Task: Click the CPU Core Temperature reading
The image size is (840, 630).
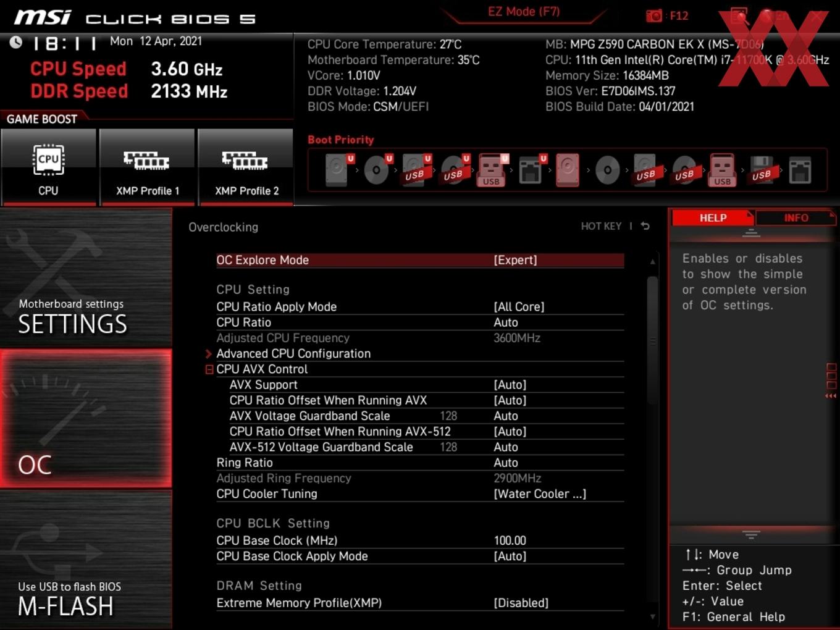Action: coord(384,44)
